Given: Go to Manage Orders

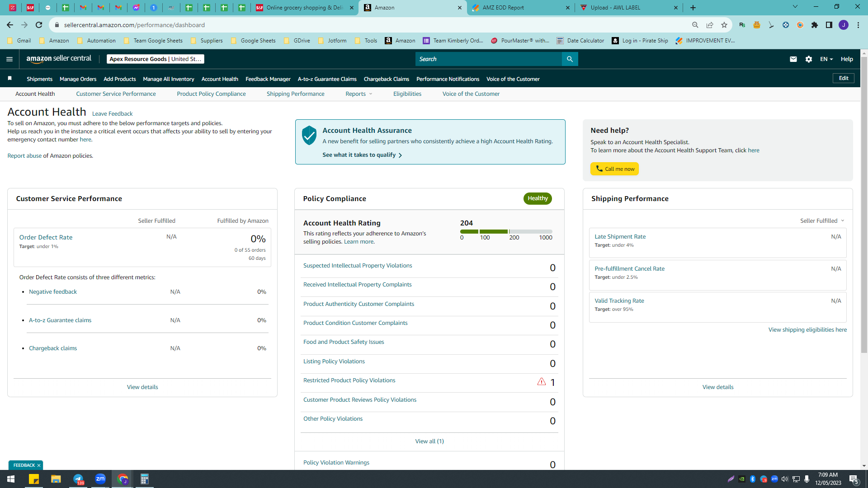Looking at the screenshot, I should click(x=78, y=79).
